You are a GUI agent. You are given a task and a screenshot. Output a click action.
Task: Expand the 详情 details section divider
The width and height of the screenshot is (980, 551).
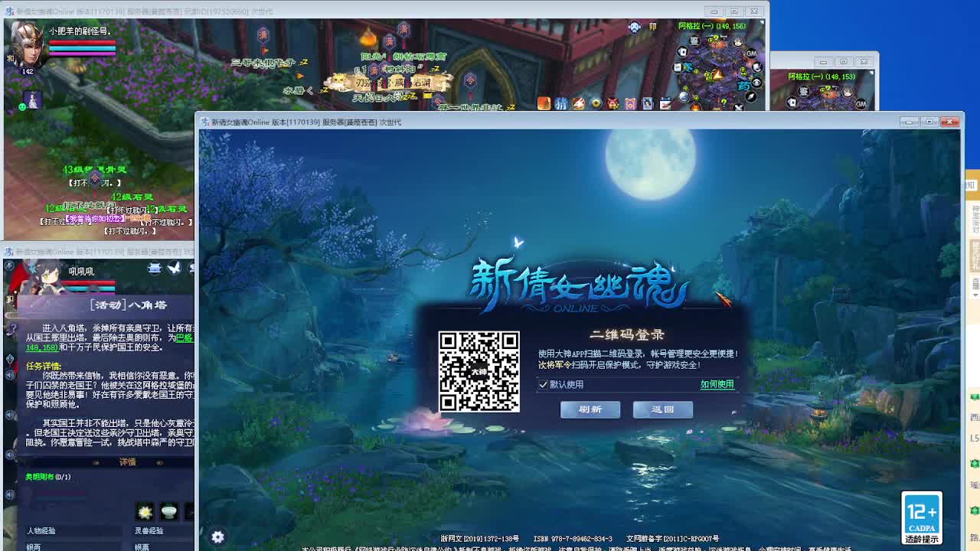(127, 462)
